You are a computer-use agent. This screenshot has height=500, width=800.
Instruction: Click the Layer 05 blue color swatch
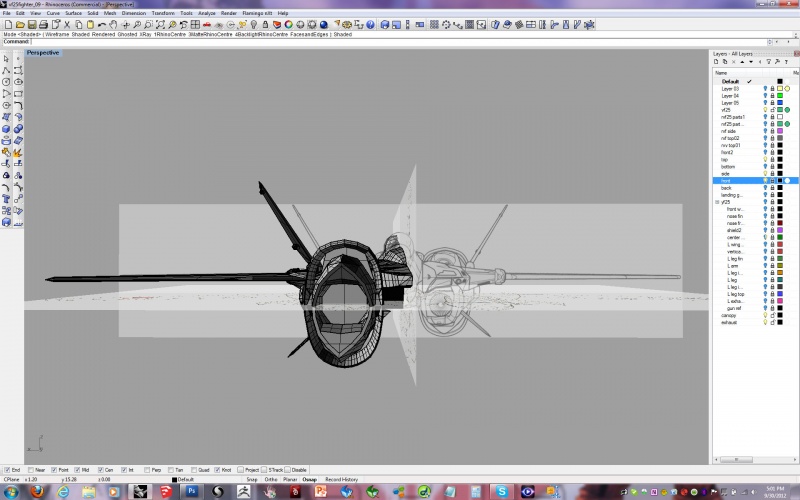pos(780,103)
